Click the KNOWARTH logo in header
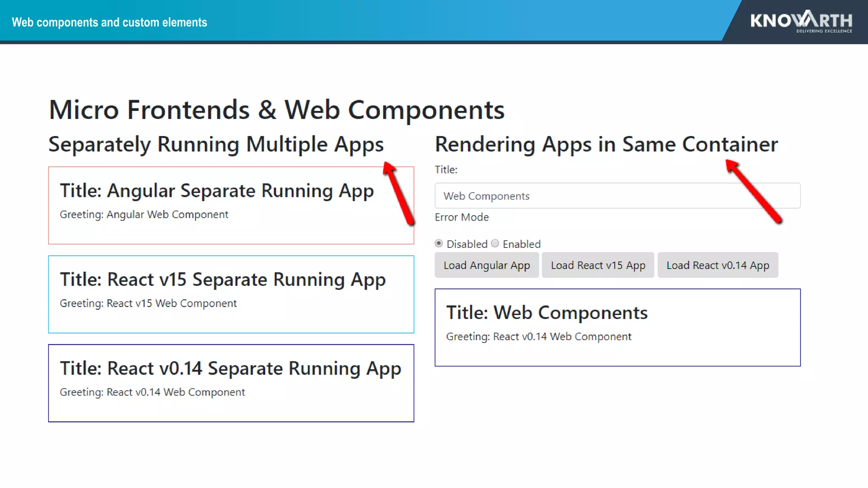This screenshot has height=488, width=868. coord(801,21)
